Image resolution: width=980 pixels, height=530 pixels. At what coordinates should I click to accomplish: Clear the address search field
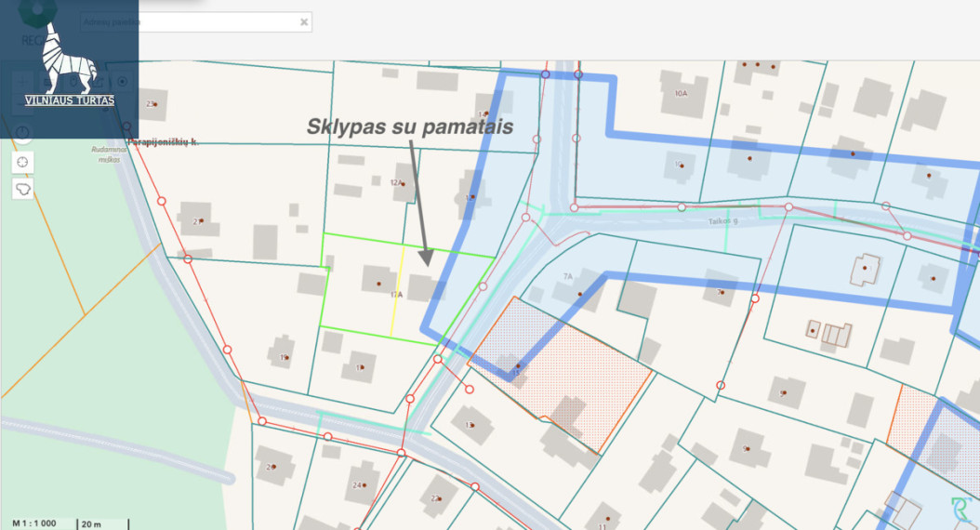click(304, 22)
